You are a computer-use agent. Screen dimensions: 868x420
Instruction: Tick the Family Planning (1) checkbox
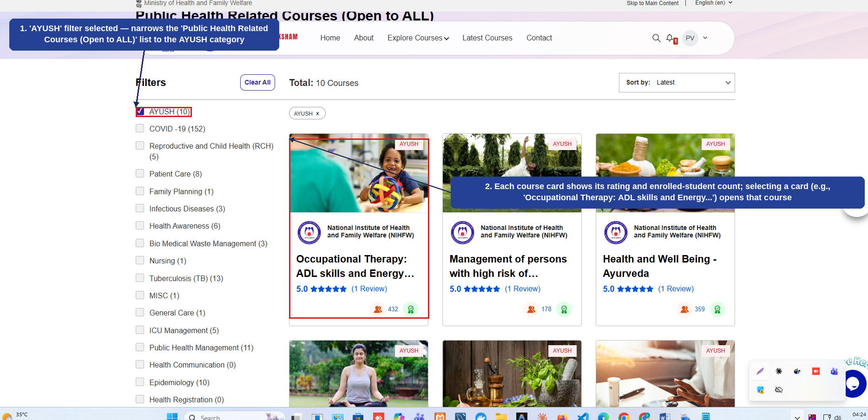[x=140, y=191]
